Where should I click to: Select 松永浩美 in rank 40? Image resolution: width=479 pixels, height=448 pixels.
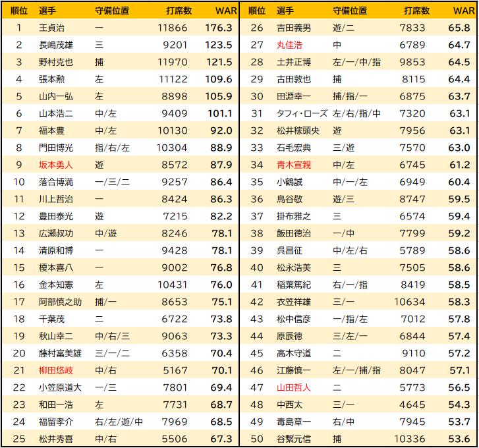pos(294,267)
